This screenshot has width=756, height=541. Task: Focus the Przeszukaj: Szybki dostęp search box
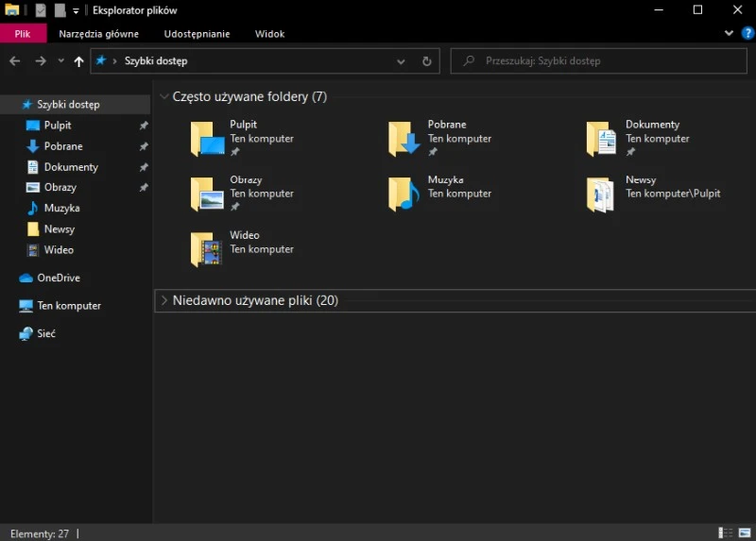pyautogui.click(x=598, y=61)
